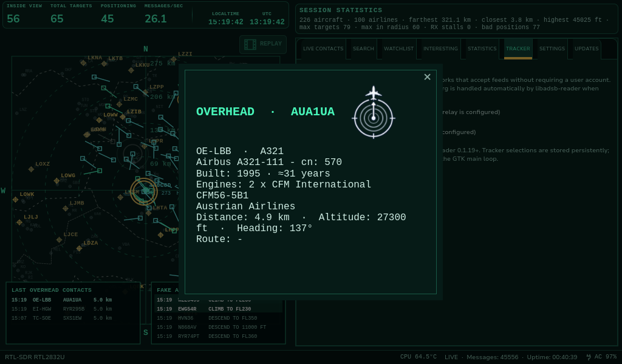Click the LOWW airport marker

[x=99, y=120]
